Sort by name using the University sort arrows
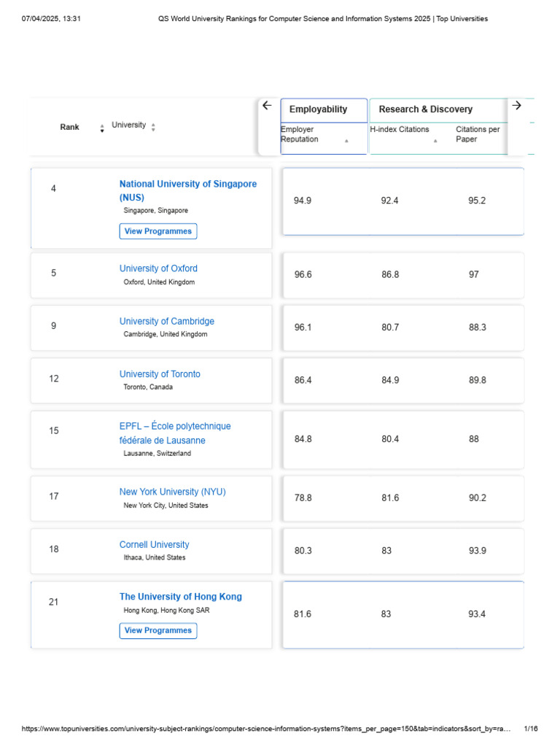560x747 pixels. 153,127
